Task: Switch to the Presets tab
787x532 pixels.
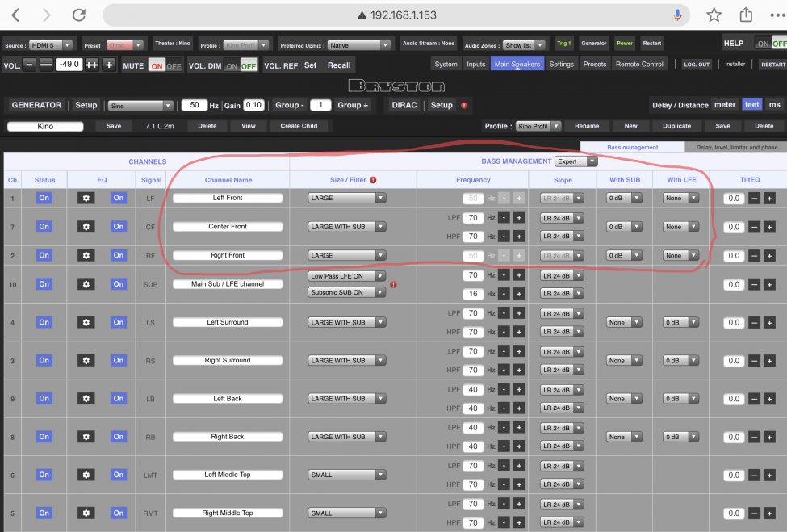Action: click(594, 64)
